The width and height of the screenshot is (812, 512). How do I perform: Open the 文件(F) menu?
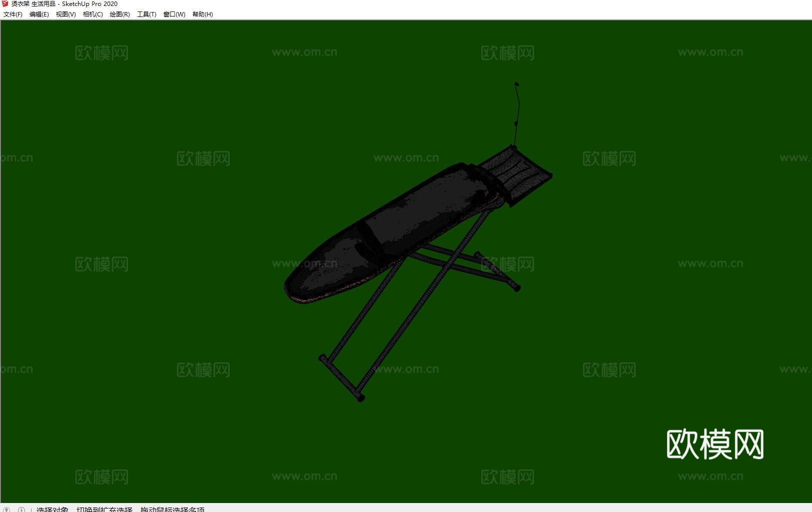pyautogui.click(x=13, y=14)
